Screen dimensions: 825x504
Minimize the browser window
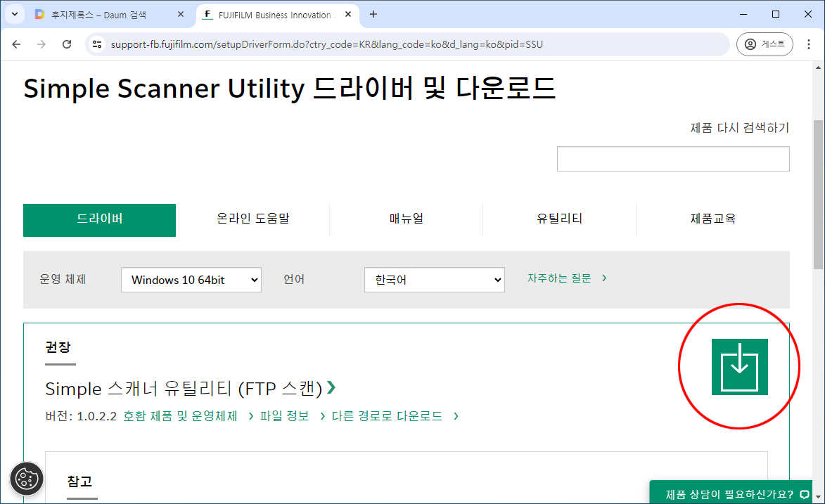[743, 14]
